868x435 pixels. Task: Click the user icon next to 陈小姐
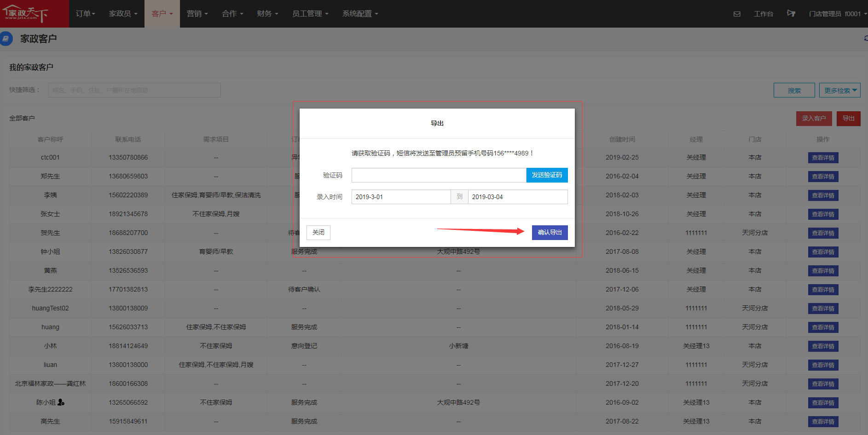[x=61, y=402]
